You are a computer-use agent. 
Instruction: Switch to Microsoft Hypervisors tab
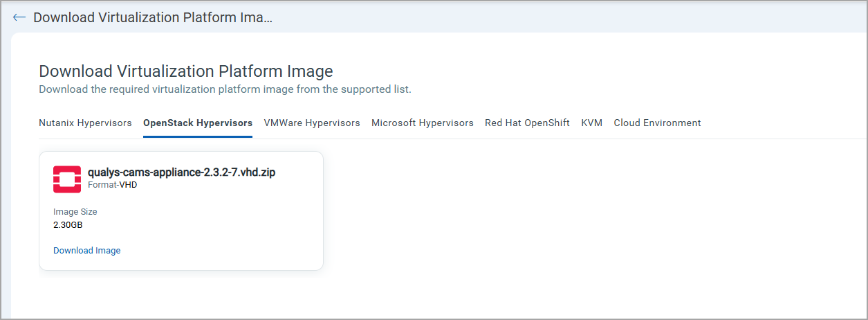click(x=423, y=123)
